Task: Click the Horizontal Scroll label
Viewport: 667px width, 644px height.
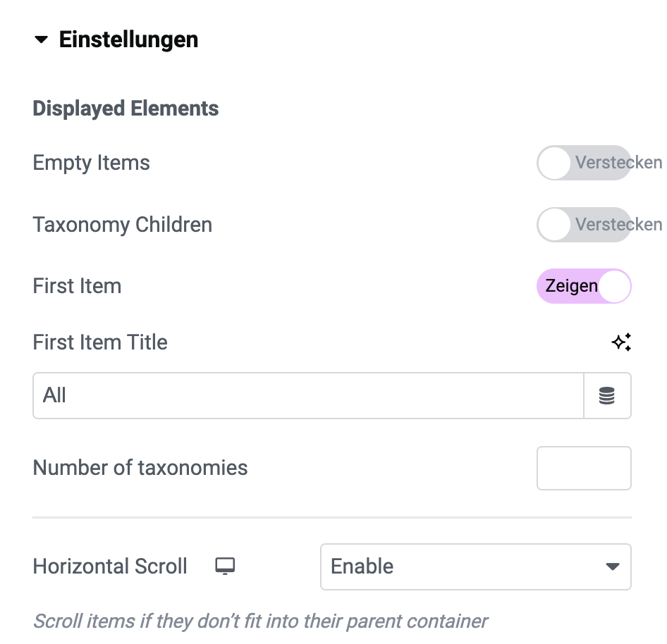Action: (110, 566)
